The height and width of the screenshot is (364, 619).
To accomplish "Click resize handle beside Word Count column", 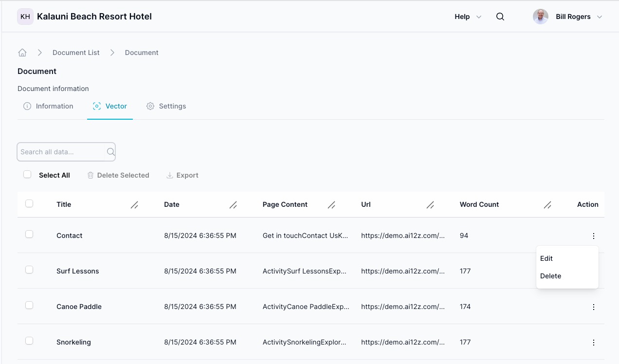I will pos(547,205).
